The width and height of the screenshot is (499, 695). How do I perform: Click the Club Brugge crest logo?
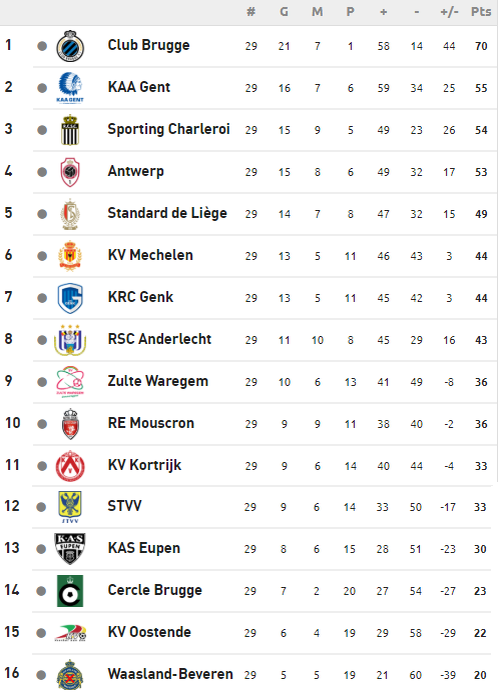[x=70, y=46]
